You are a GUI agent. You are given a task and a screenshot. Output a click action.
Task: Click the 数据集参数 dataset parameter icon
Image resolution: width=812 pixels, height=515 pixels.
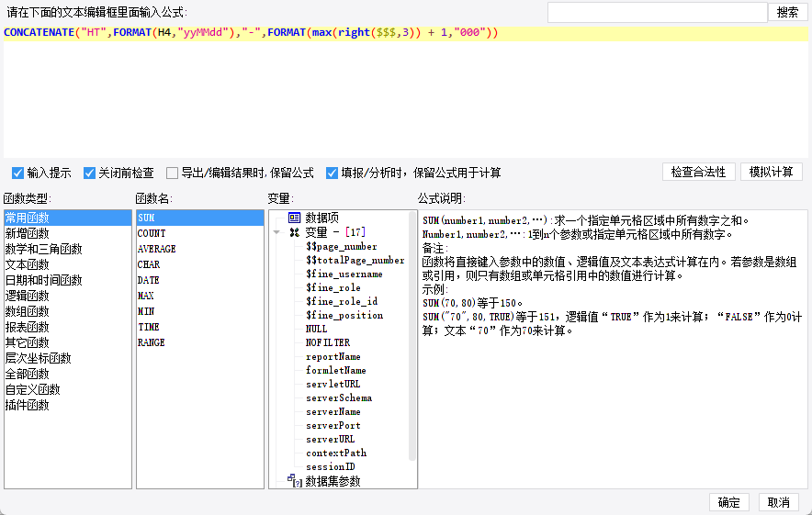coord(295,481)
